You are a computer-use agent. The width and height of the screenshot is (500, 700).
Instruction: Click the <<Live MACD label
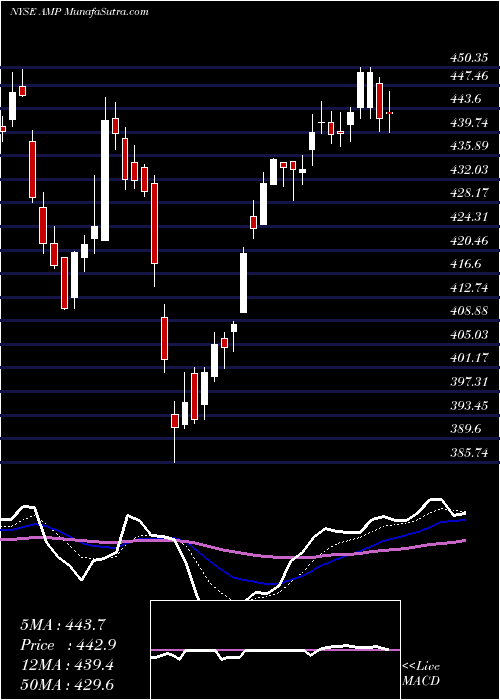pyautogui.click(x=421, y=674)
